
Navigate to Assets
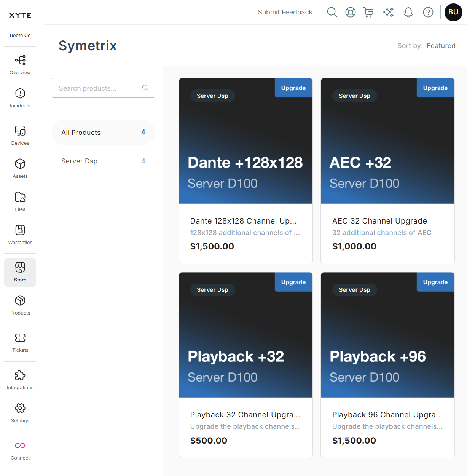tap(20, 168)
